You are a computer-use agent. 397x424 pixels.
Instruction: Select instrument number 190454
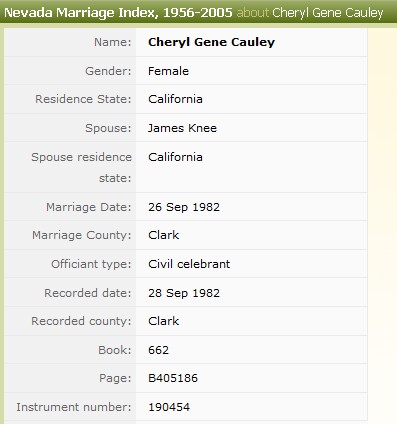pos(169,407)
